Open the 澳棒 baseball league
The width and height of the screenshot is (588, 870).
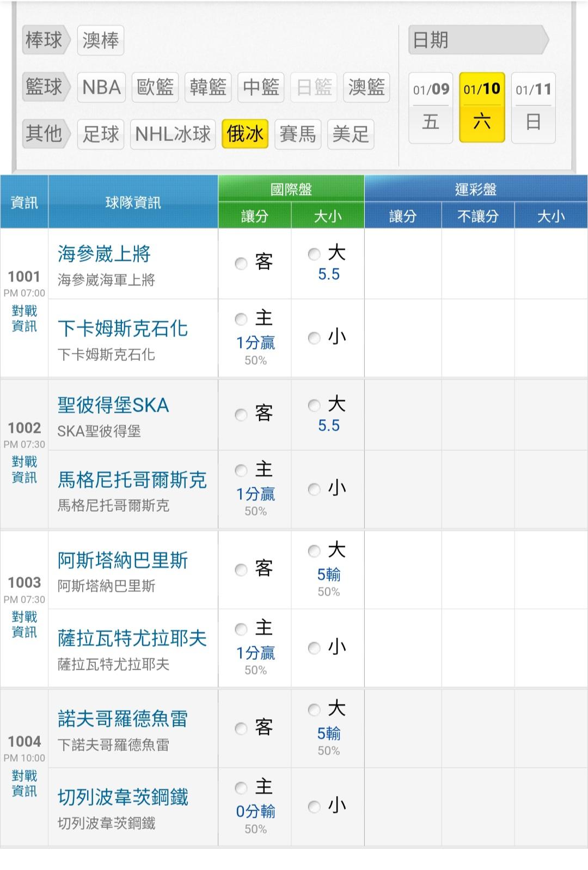click(x=101, y=40)
